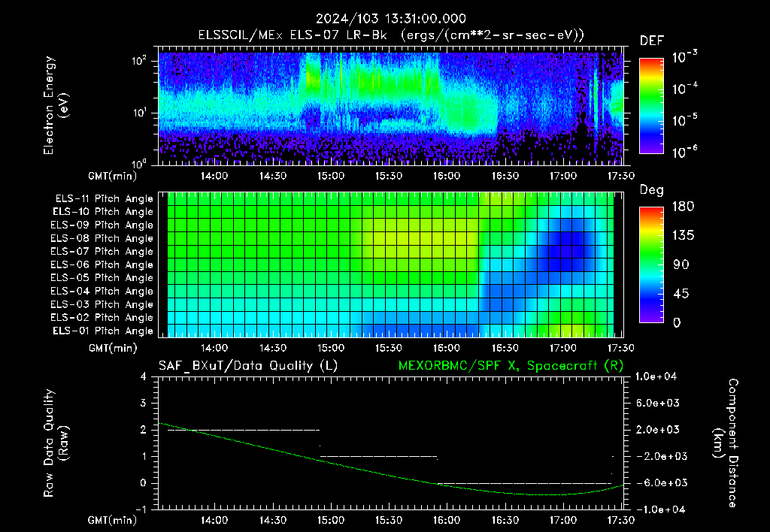This screenshot has height=532, width=770.
Task: Click the value 4 on Raw Data Quality axis
Action: (x=144, y=376)
